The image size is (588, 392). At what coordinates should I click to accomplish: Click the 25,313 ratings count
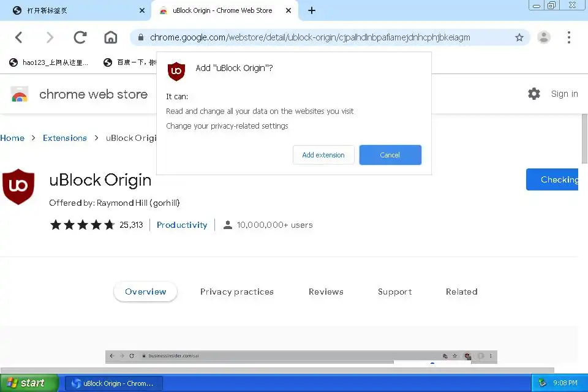pos(131,225)
